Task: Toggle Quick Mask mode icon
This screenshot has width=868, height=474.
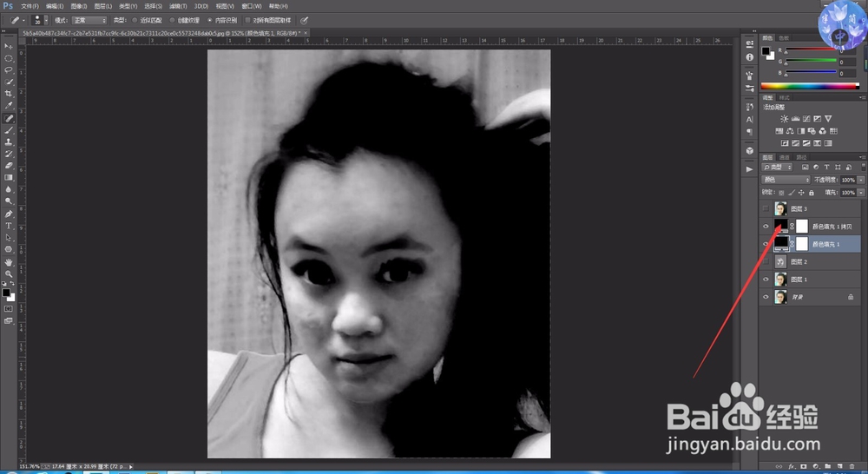Action: (x=9, y=308)
